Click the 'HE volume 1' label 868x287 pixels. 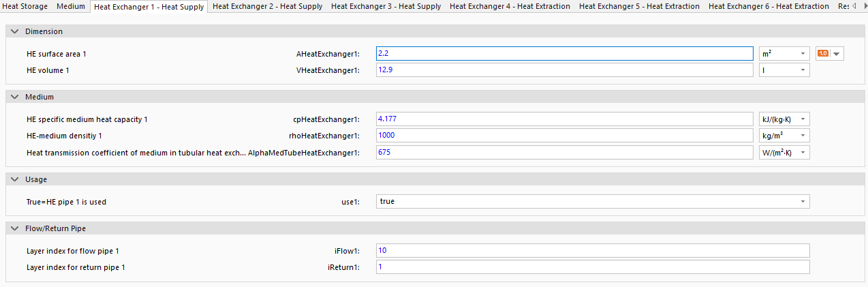(x=48, y=70)
